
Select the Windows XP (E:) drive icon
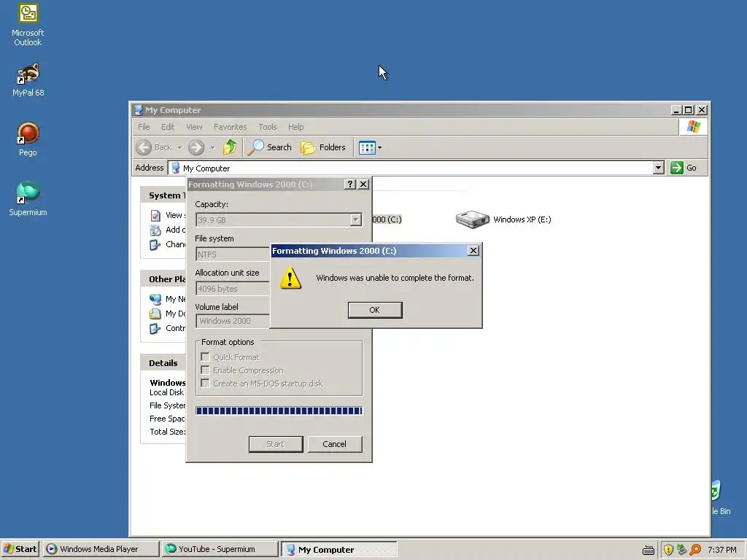point(472,219)
